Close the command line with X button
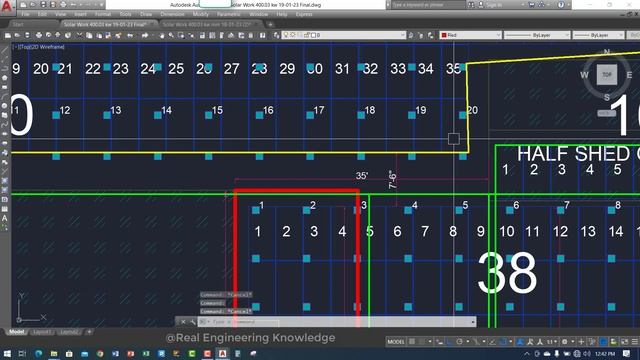This screenshot has width=640, height=360. coord(183,322)
